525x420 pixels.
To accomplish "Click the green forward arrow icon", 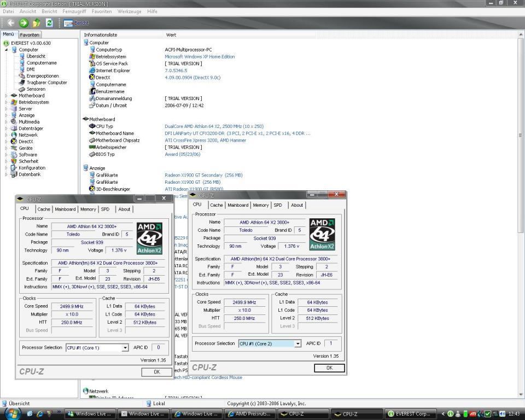I will click(24, 23).
